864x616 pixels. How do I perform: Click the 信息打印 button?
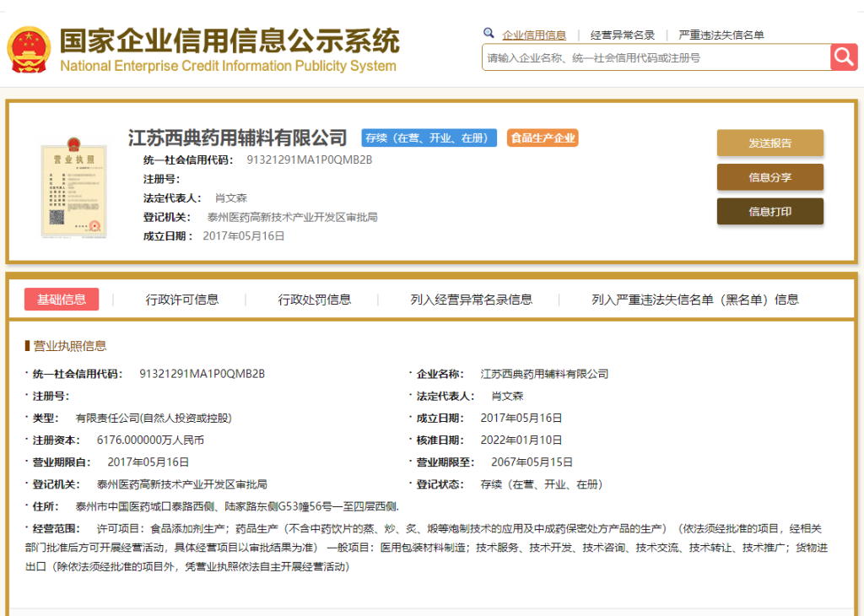[769, 211]
